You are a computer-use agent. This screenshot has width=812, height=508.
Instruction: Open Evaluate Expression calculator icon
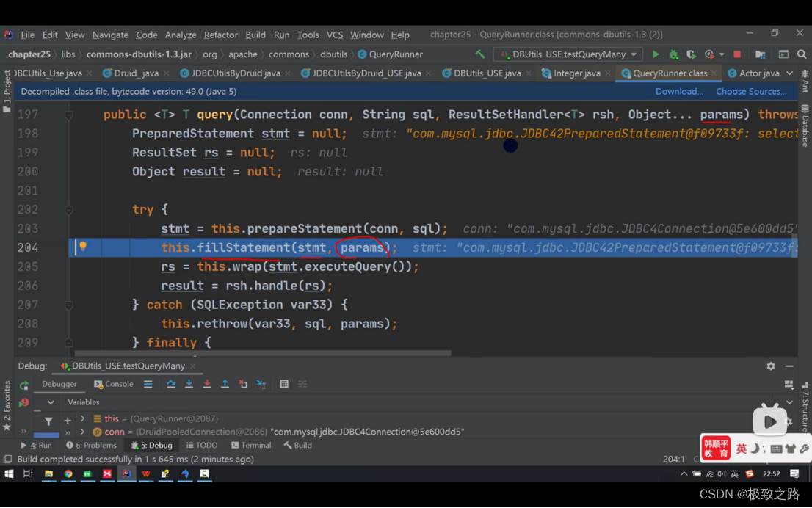pos(284,384)
